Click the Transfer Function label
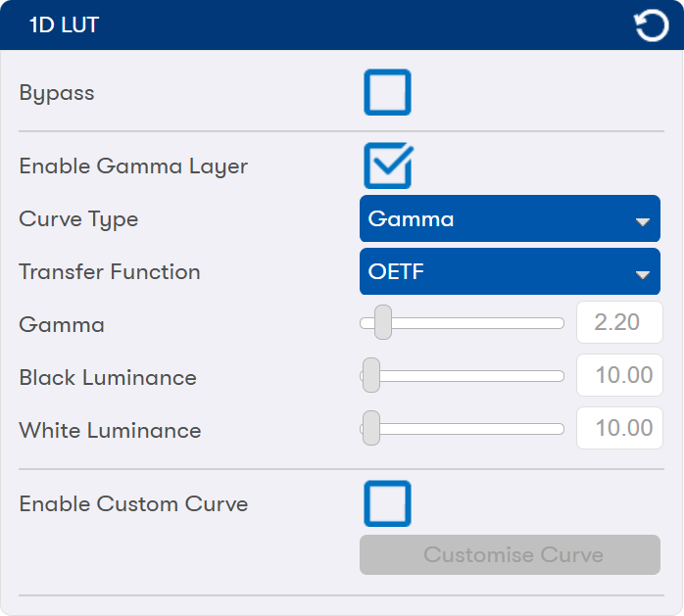684x616 pixels. click(110, 271)
